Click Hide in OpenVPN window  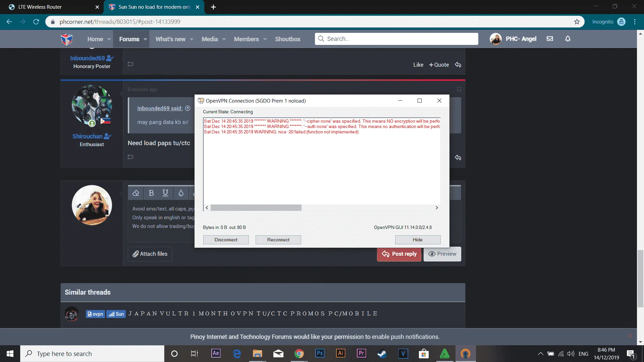(418, 240)
